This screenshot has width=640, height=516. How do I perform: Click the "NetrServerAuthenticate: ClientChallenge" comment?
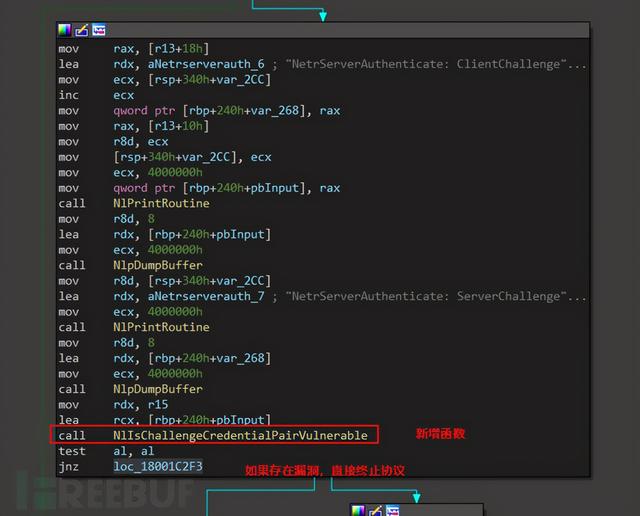[x=436, y=64]
